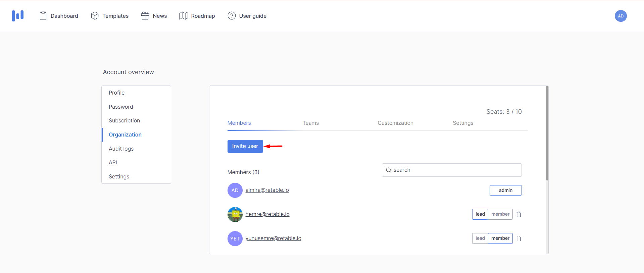The height and width of the screenshot is (273, 644).
Task: Open the AD profile avatar menu
Action: 621,16
